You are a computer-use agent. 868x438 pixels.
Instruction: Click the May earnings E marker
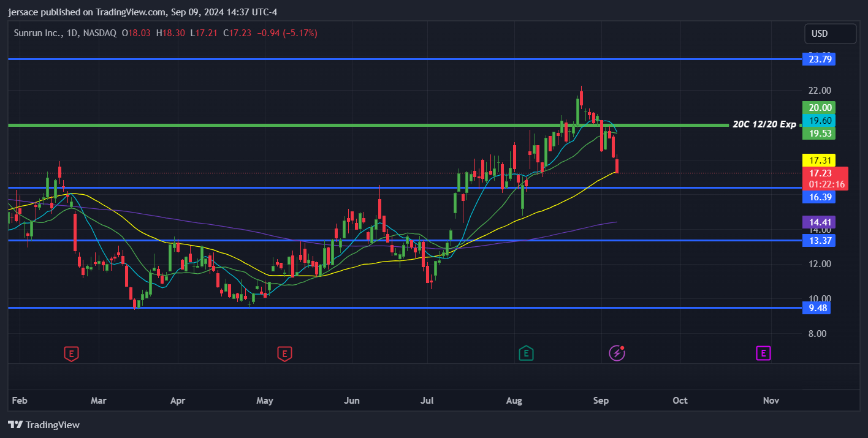point(284,353)
